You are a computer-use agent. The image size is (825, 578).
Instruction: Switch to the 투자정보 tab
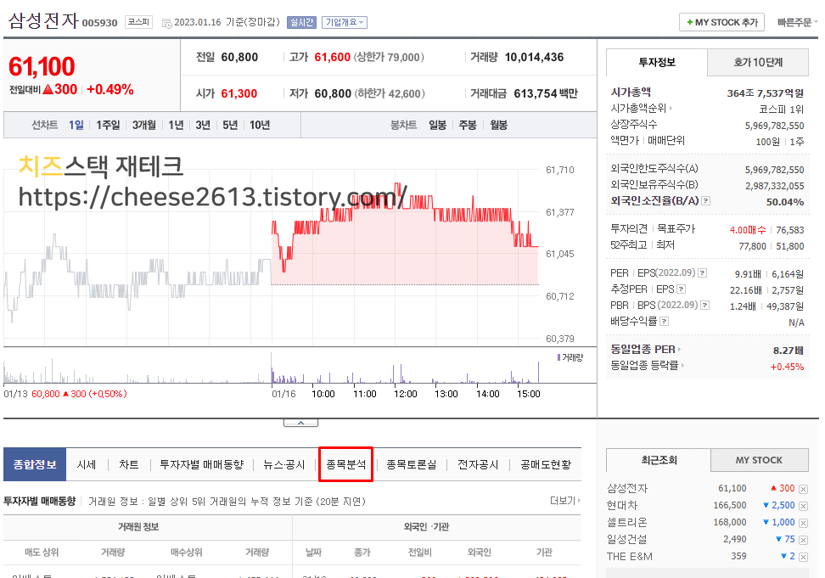coord(657,63)
